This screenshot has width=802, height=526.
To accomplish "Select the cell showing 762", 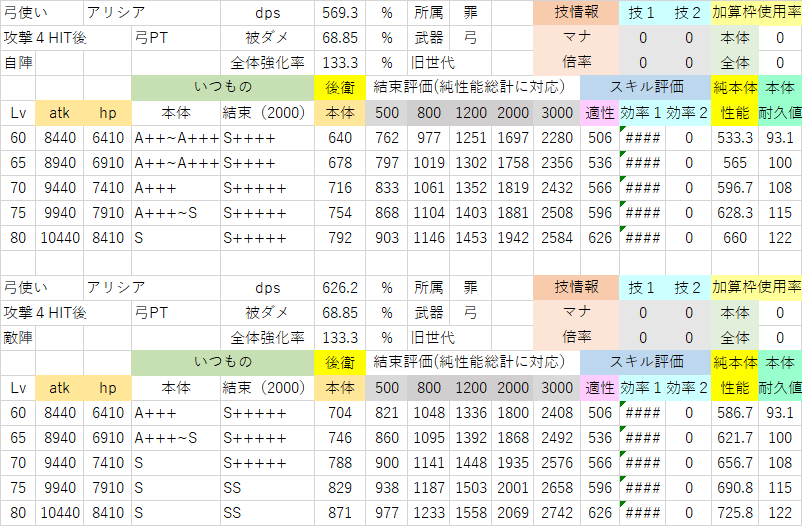I will (387, 138).
